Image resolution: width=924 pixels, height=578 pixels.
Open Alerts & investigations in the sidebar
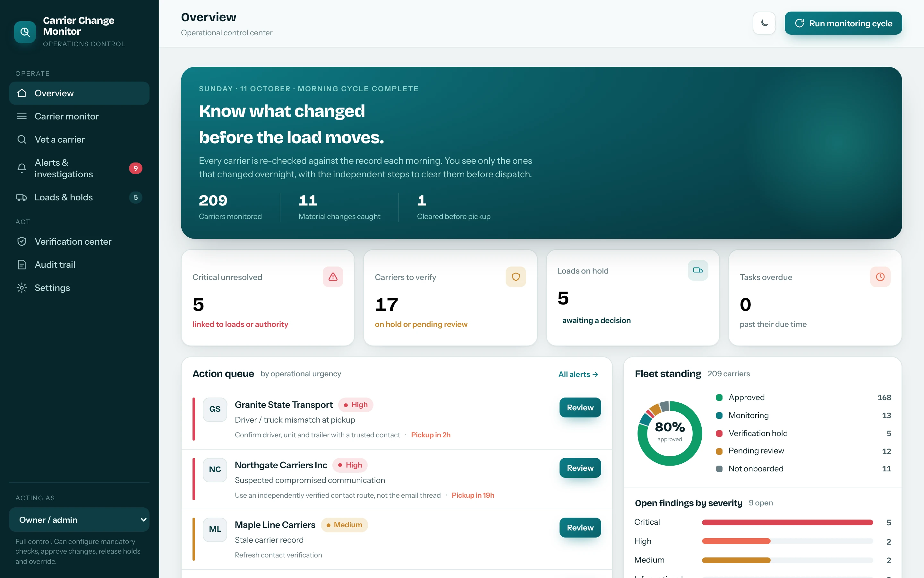(79, 168)
